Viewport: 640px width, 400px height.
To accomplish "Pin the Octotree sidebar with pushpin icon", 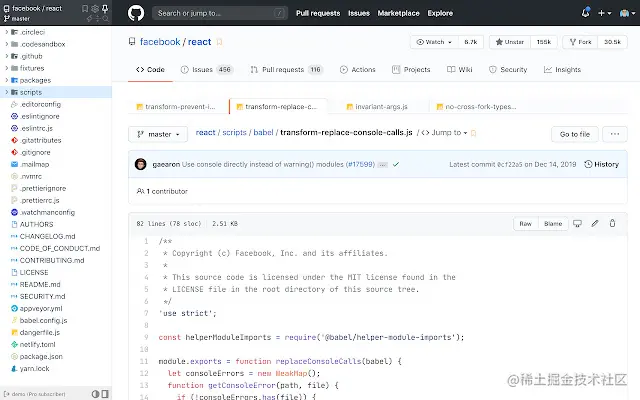I will 105,8.
